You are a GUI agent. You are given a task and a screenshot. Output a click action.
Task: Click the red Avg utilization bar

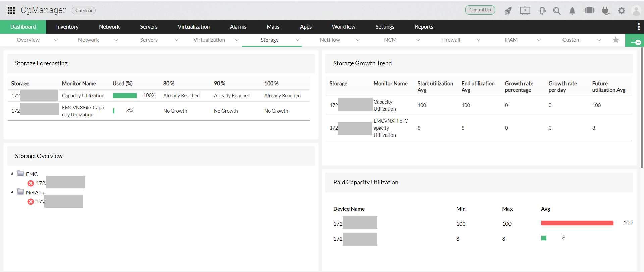pos(577,223)
